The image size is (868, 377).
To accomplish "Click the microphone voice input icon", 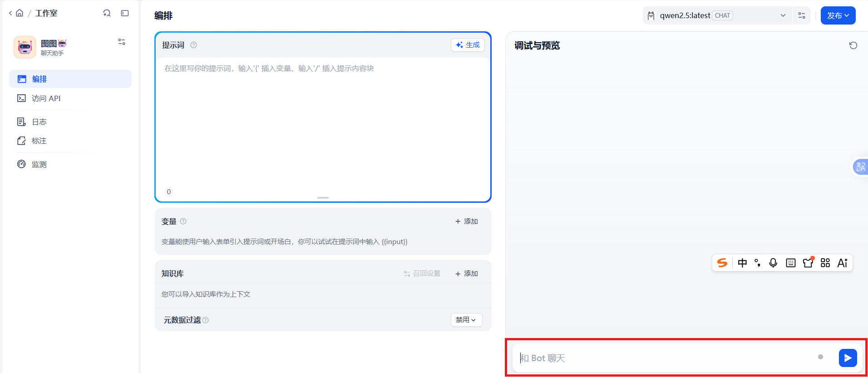I will tap(773, 263).
